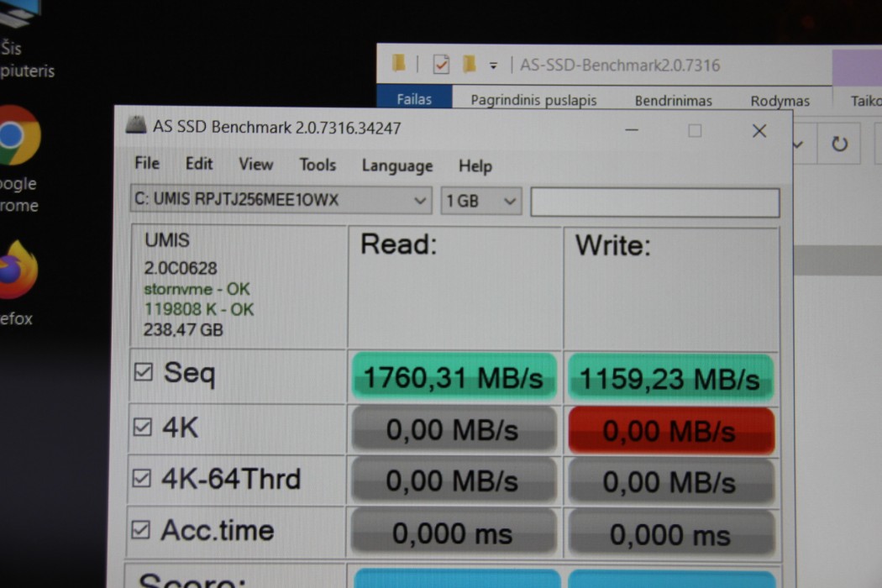Switch to Pagrindinis puslapis tab in Explorer
Image resolution: width=882 pixels, height=588 pixels.
pyautogui.click(x=533, y=100)
